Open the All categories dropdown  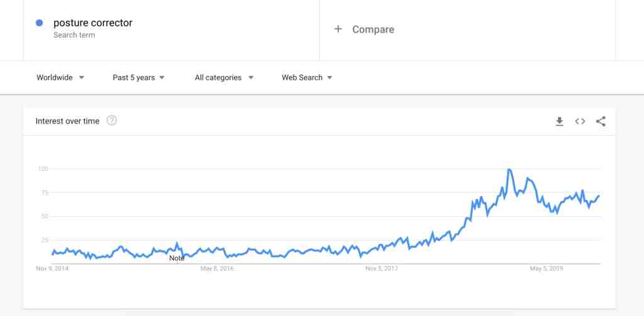(225, 77)
